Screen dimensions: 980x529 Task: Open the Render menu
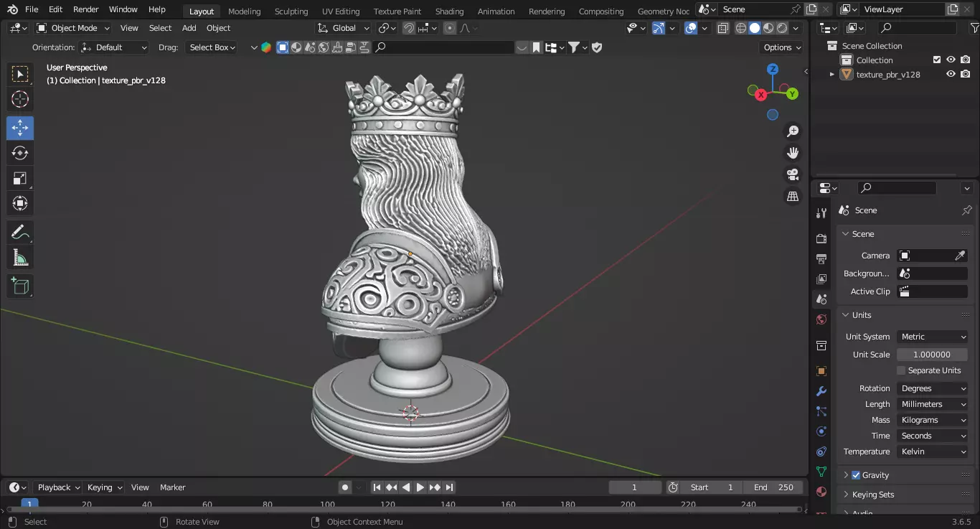coord(86,9)
